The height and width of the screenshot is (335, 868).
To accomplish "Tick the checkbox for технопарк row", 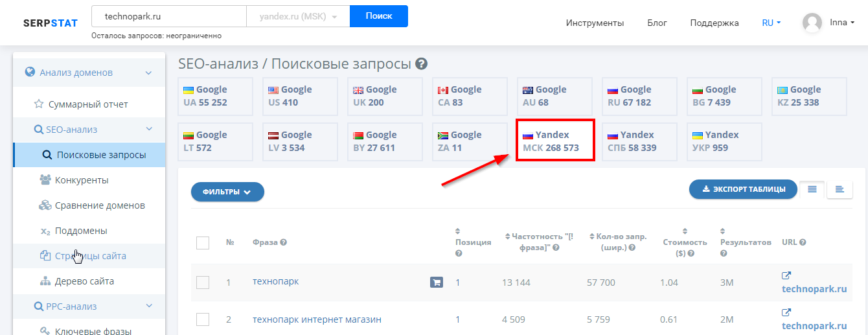I will click(x=203, y=283).
